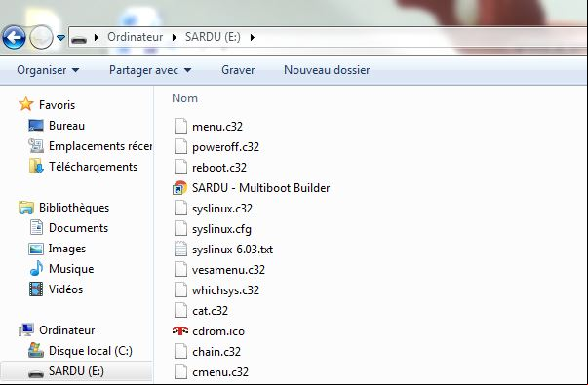Image resolution: width=588 pixels, height=385 pixels.
Task: Click the greyed Forward navigation button
Action: tap(41, 37)
